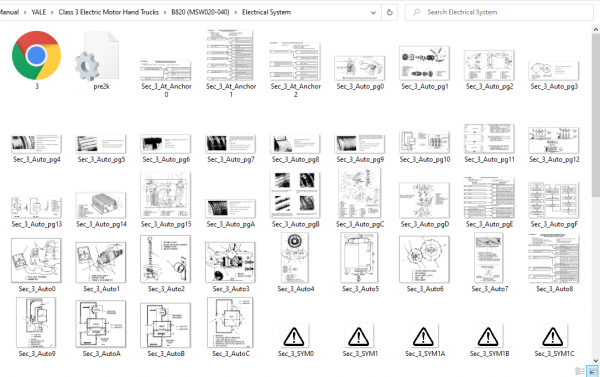Select Sec_3_Auto_pgB thumbnail
The width and height of the screenshot is (600, 377).
point(295,195)
